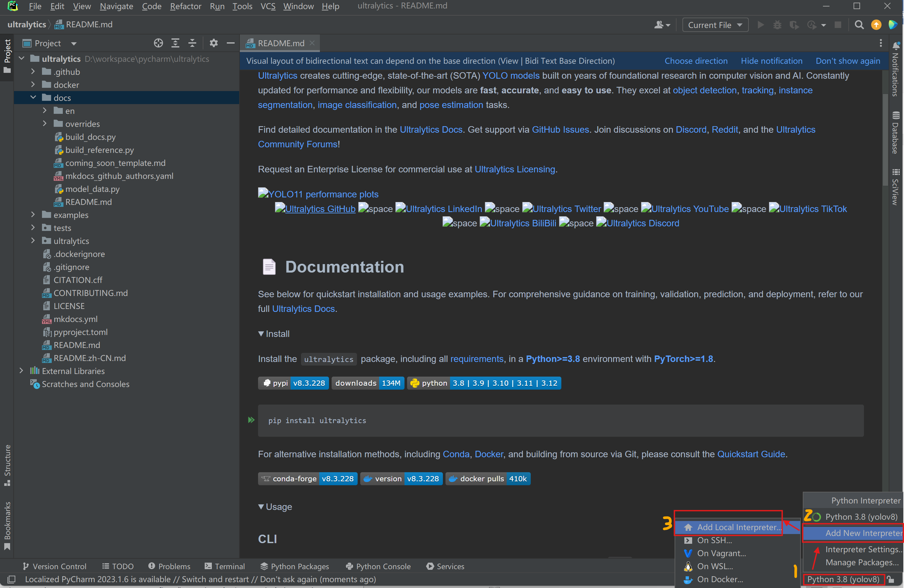Click Don't show again link
The height and width of the screenshot is (588, 904).
[x=848, y=61]
